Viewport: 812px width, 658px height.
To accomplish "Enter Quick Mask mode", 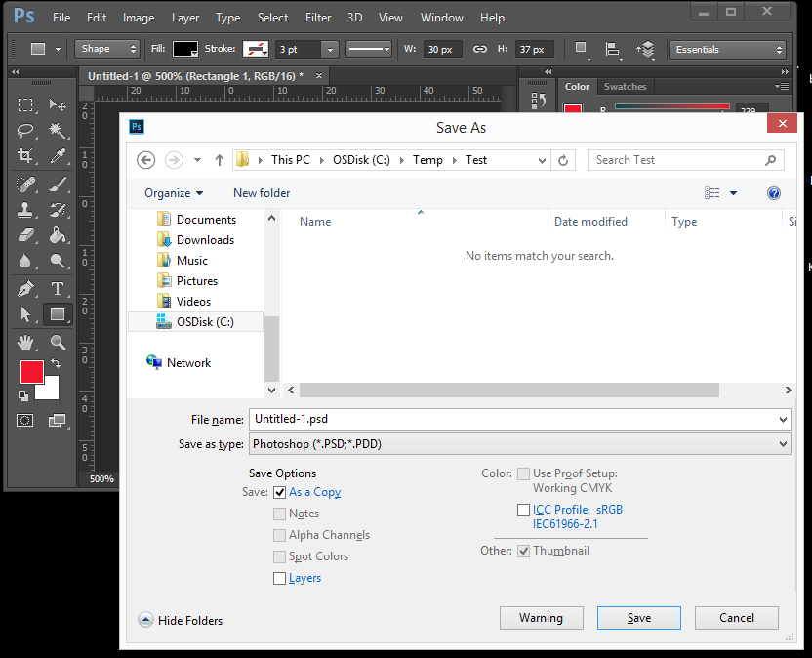I will pos(24,420).
